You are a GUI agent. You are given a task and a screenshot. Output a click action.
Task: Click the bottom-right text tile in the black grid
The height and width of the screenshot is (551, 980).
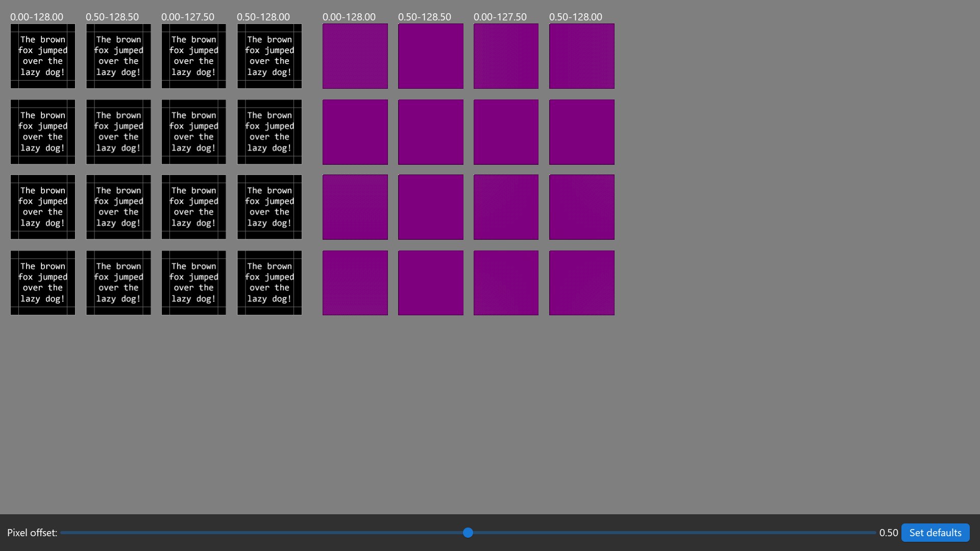click(x=269, y=283)
